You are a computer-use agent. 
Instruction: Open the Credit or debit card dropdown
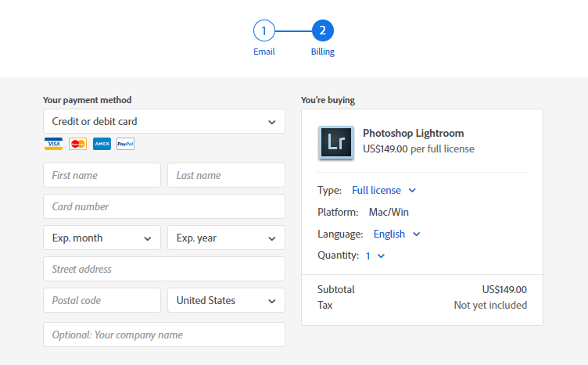(x=164, y=121)
